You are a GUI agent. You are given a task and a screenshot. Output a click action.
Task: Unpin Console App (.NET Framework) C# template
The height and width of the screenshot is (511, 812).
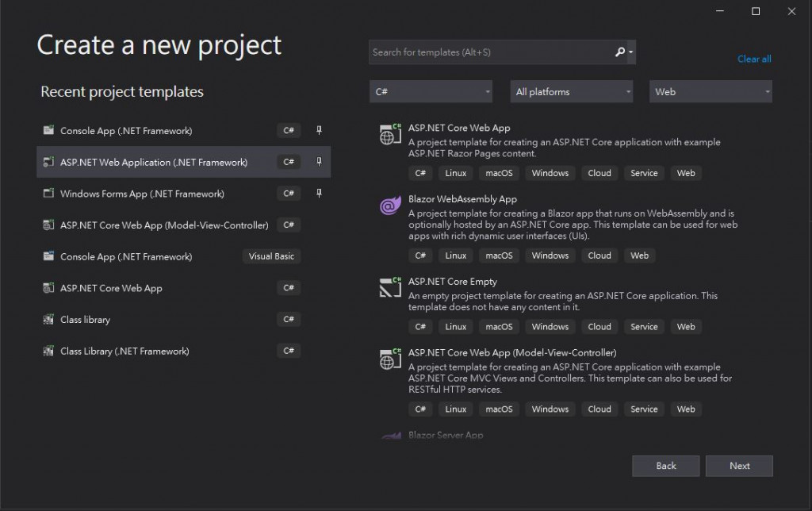click(x=320, y=130)
